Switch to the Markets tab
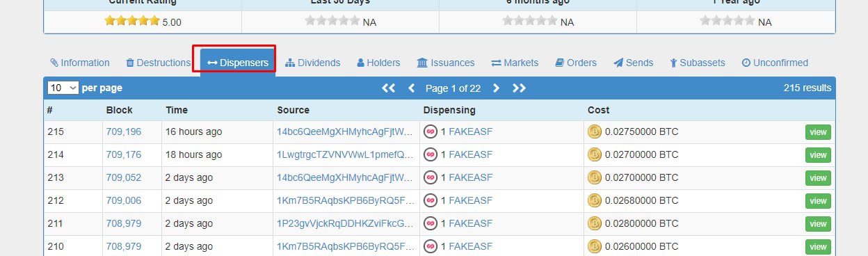Screen dimensions: 868x256 [515, 63]
